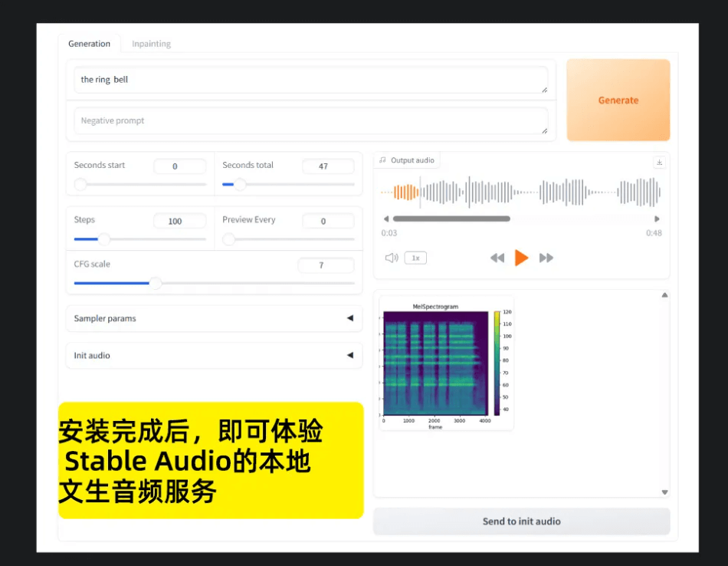Click the Steps value box showing 100
The width and height of the screenshot is (728, 566).
179,221
